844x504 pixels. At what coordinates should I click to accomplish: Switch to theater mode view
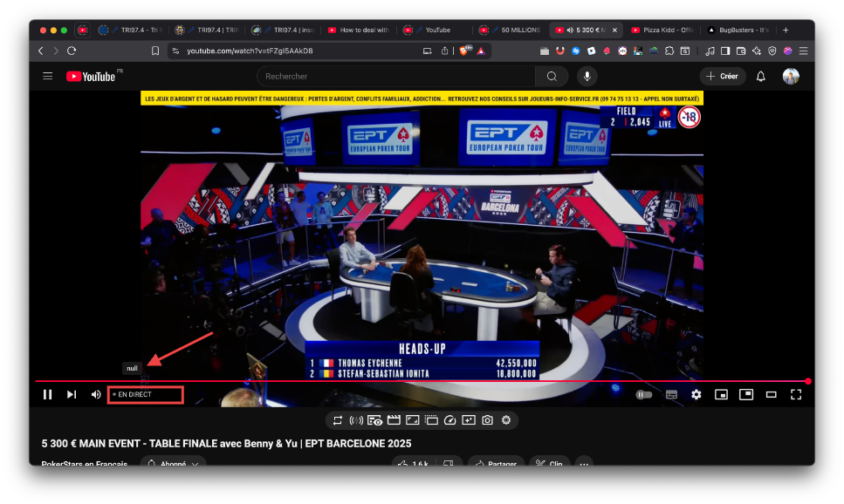point(771,394)
